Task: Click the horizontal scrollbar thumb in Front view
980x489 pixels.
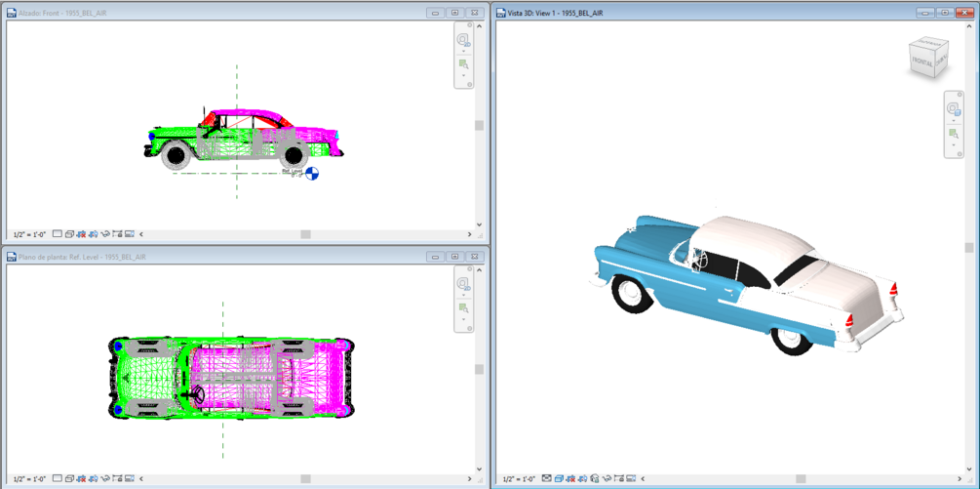Action: point(305,234)
